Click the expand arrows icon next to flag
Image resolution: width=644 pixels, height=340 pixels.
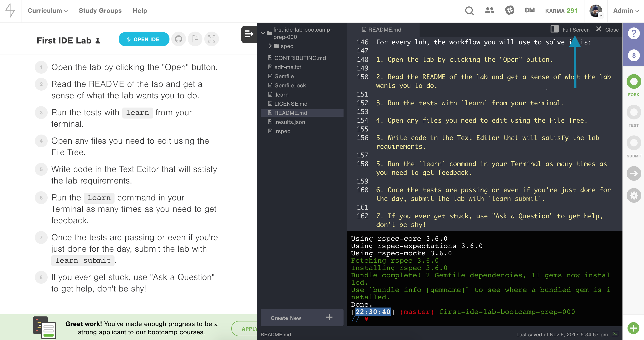(212, 39)
